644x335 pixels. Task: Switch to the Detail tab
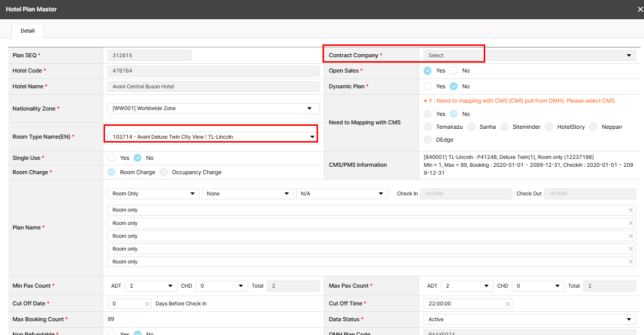28,31
